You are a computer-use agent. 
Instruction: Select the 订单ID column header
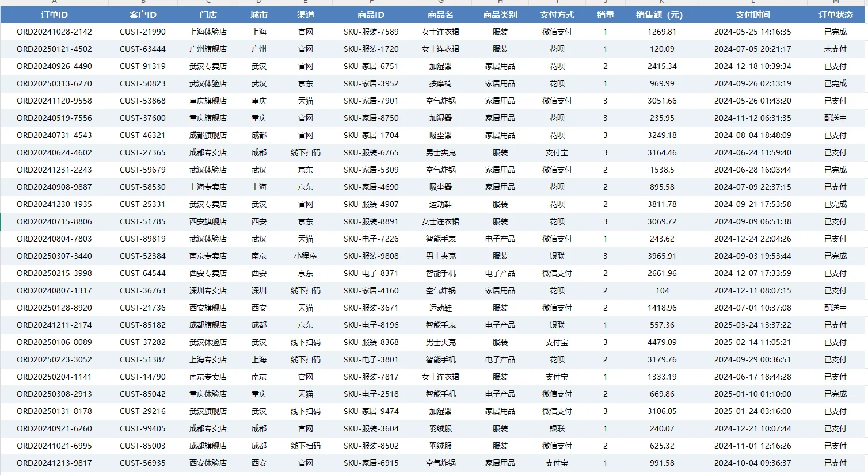coord(54,15)
